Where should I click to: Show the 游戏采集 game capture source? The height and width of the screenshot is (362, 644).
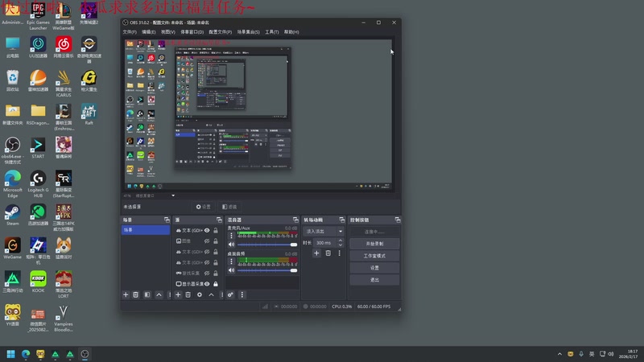(x=207, y=274)
